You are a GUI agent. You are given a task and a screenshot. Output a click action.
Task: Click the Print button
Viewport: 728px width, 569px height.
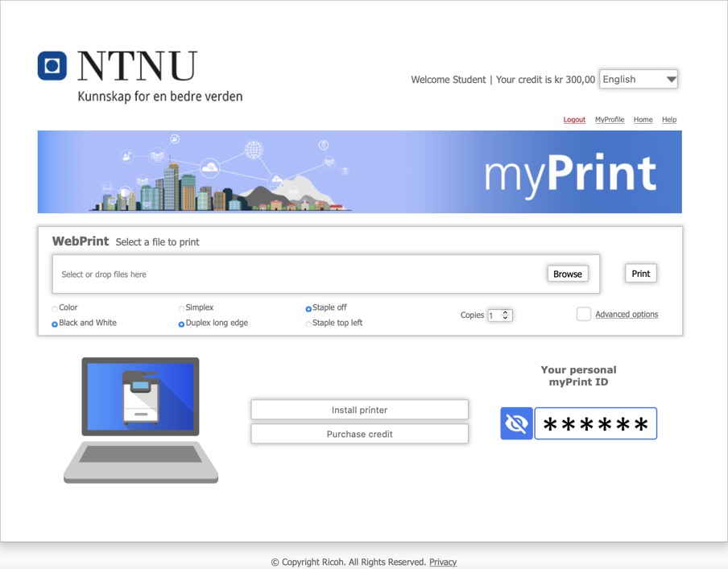(x=641, y=274)
